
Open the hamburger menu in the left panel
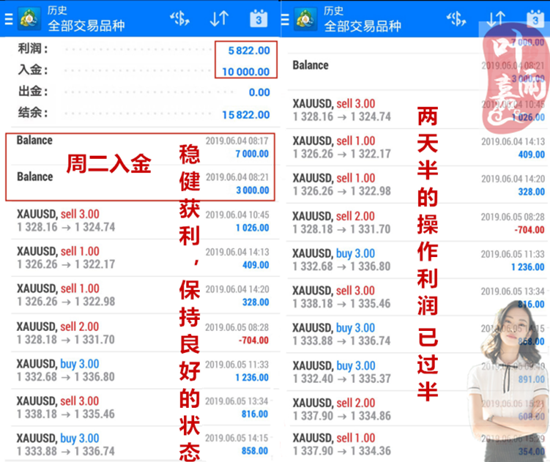[8, 19]
